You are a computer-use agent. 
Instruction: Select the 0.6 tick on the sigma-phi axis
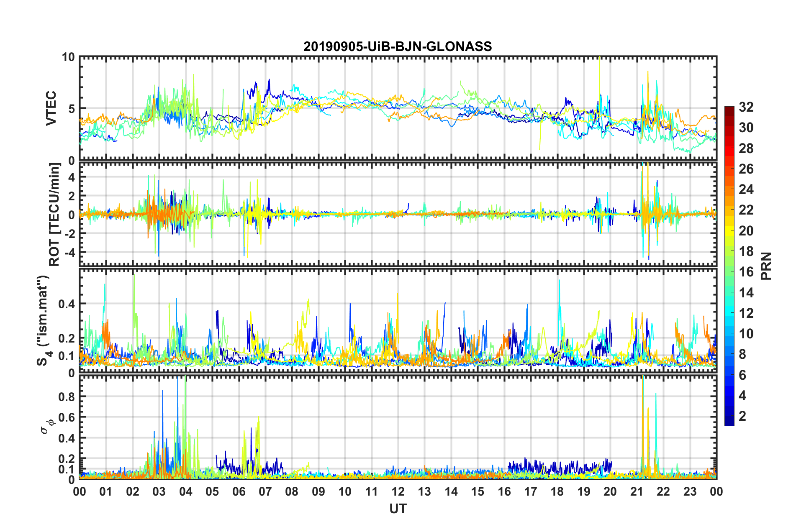click(67, 417)
